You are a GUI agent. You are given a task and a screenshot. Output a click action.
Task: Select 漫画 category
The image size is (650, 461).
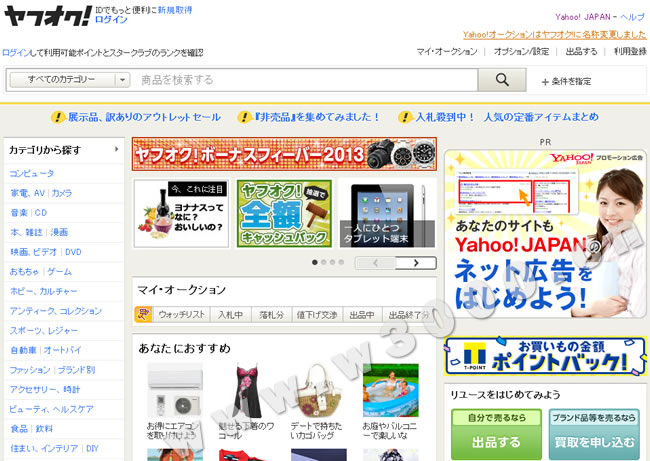click(59, 232)
